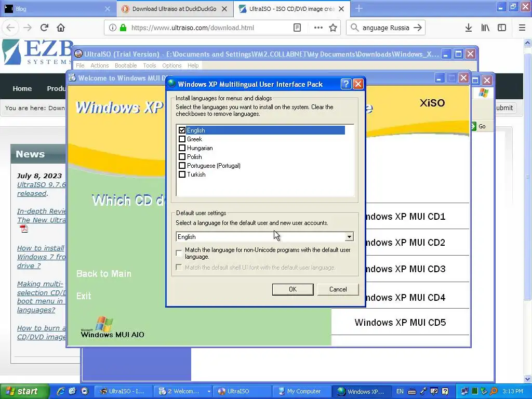This screenshot has width=532, height=399.
Task: Enable Match language for non-Unicode programs
Action: (179, 253)
